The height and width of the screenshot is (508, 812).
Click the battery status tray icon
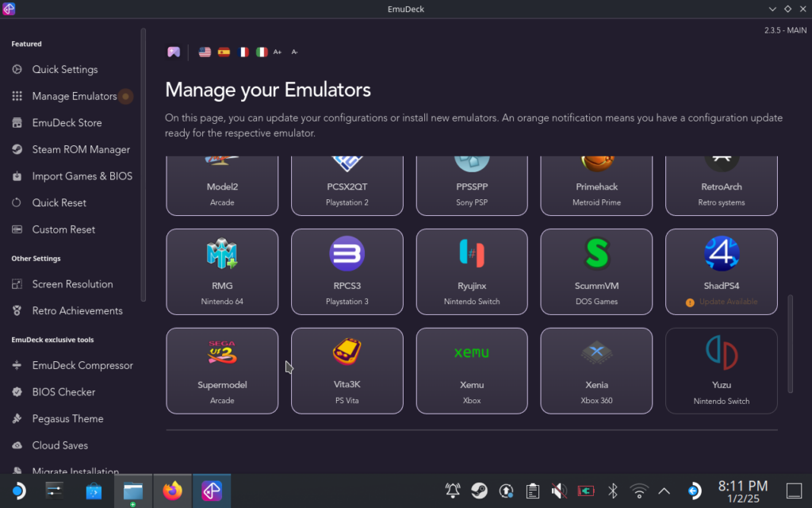pyautogui.click(x=586, y=491)
